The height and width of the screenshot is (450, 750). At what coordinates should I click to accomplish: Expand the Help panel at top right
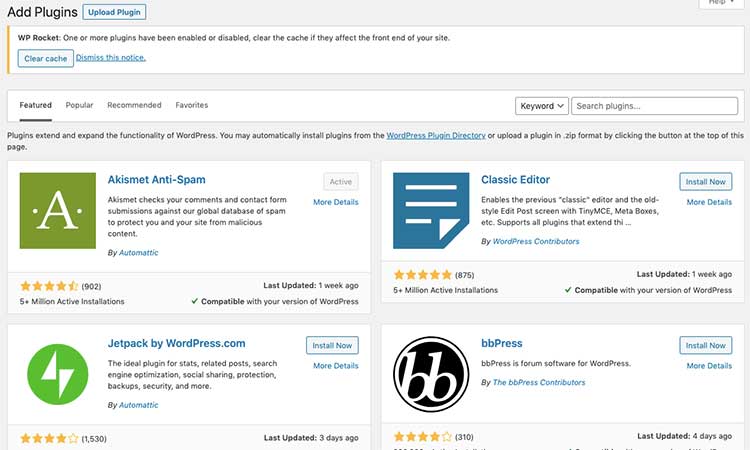point(721,3)
